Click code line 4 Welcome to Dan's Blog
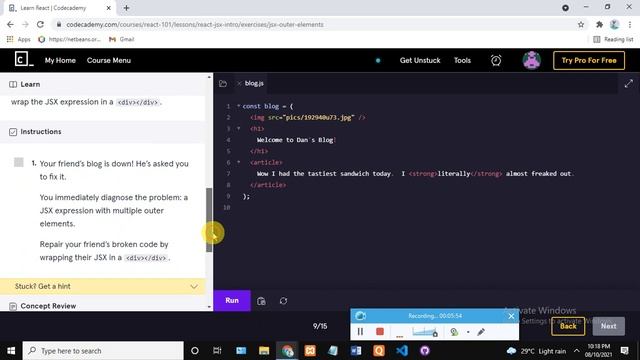Screen dimensions: 640x360 (296, 140)
